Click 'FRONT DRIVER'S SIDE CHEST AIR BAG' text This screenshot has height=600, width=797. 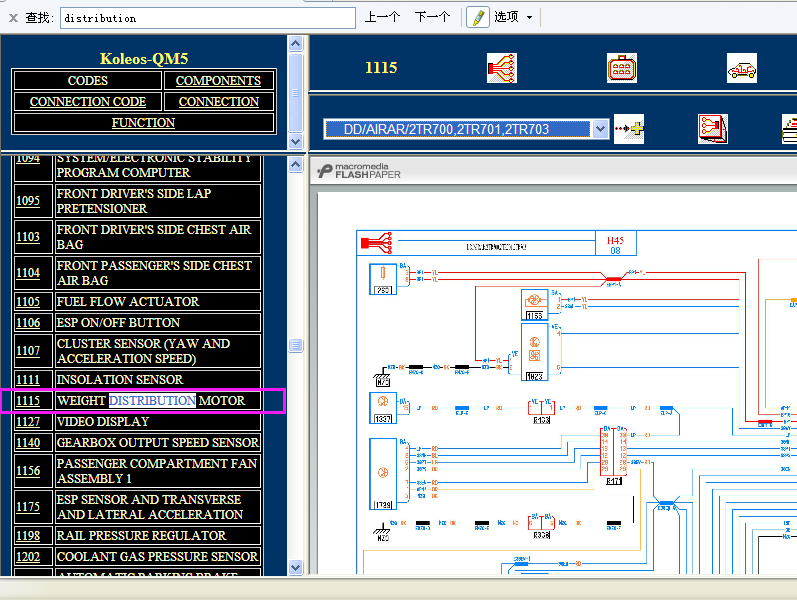coord(154,237)
